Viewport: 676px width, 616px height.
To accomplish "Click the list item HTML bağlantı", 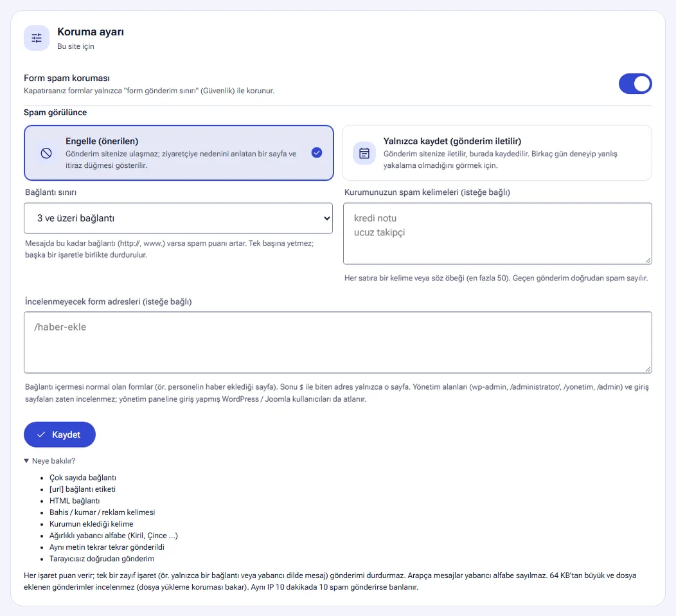I will coord(75,501).
